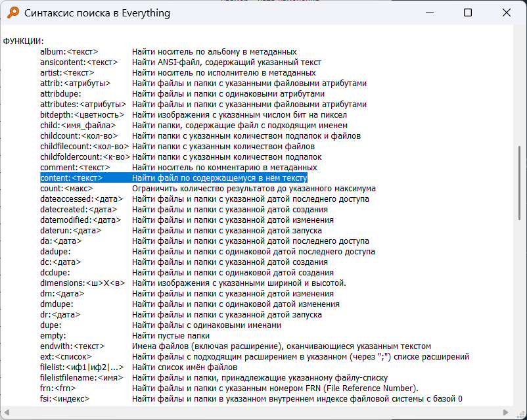Select the childcount:<кол-во> entry

[x=79, y=136]
